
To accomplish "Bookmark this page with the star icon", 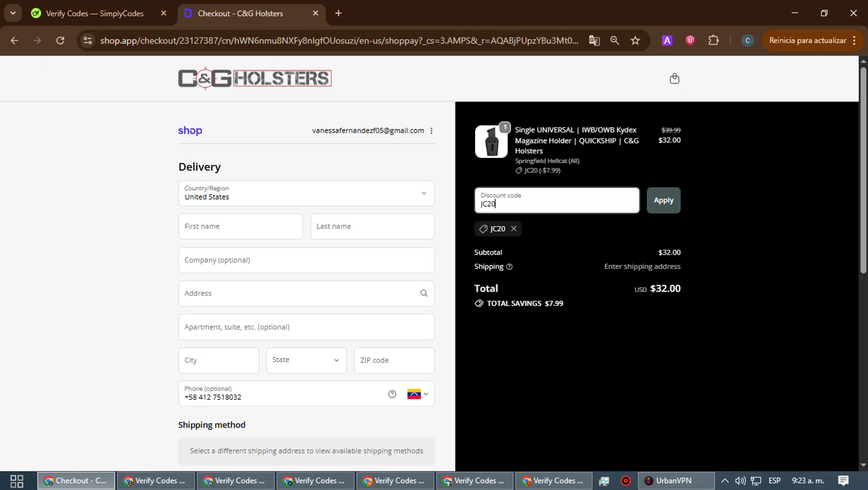I will 635,40.
